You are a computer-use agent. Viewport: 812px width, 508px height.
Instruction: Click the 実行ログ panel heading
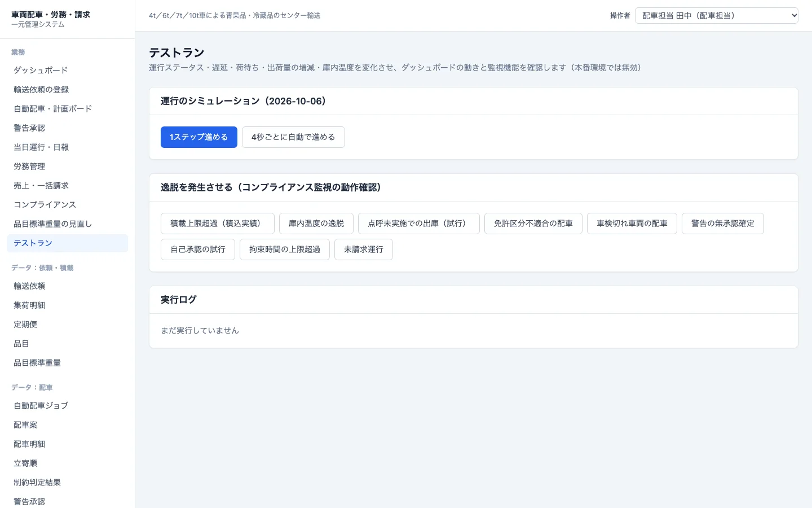point(179,300)
